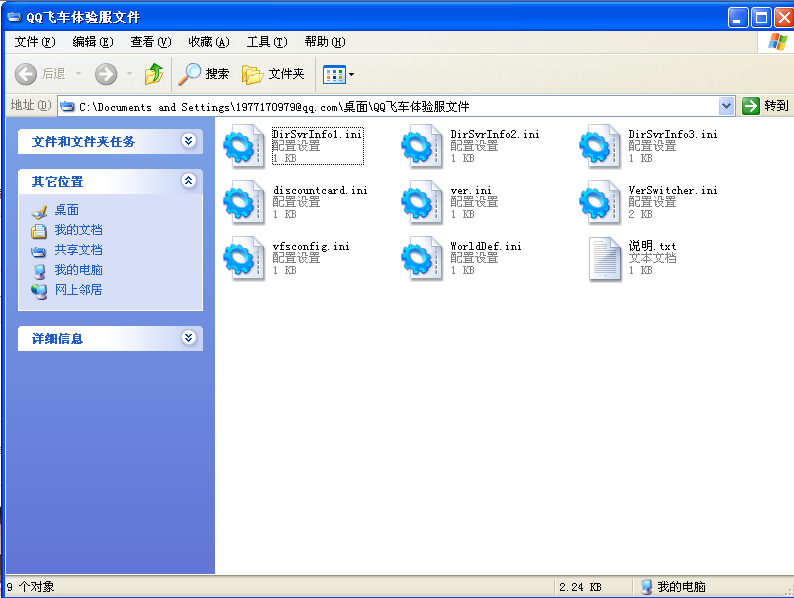The height and width of the screenshot is (598, 794).
Task: Click the 说明.txt file name
Action: pyautogui.click(x=652, y=246)
